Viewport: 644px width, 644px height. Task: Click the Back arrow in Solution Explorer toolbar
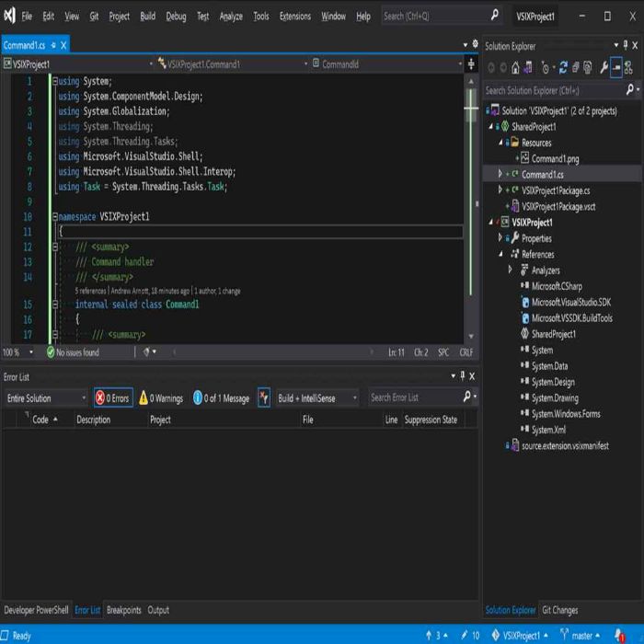[x=491, y=68]
